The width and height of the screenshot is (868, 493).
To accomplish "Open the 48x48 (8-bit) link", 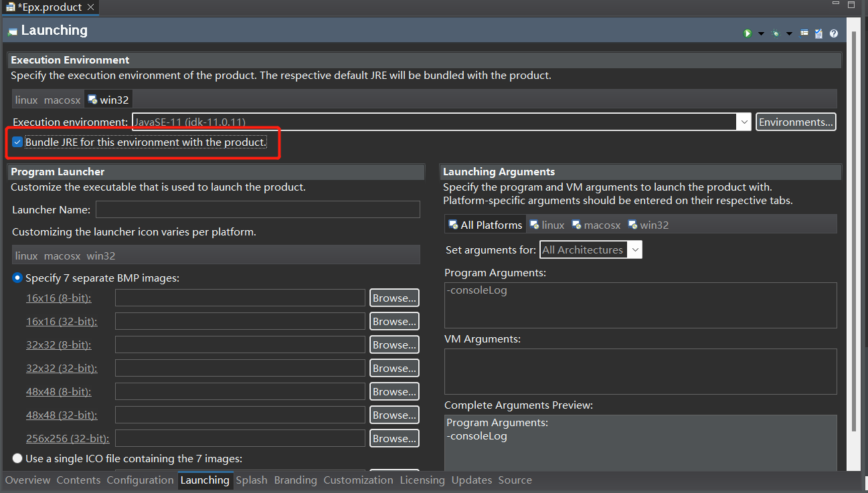I will point(59,392).
